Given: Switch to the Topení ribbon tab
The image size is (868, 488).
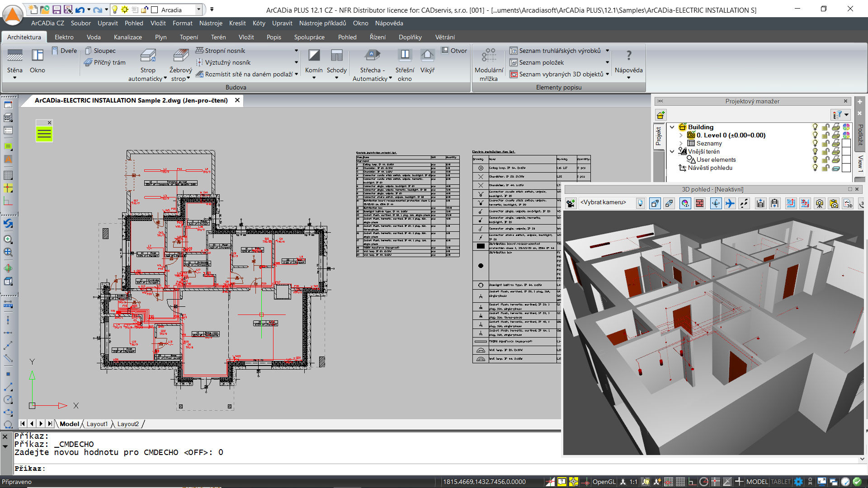Looking at the screenshot, I should tap(189, 37).
